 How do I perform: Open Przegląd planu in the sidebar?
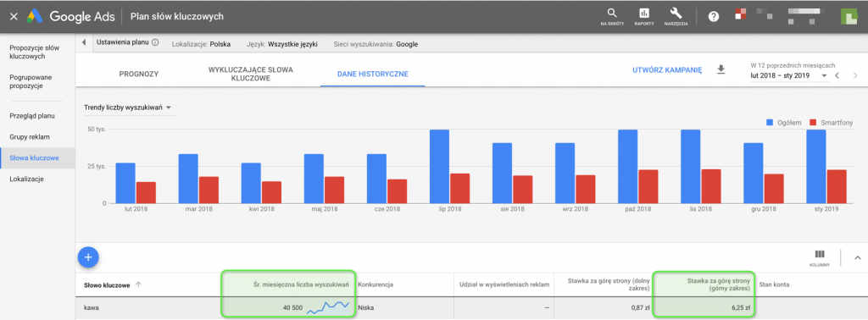point(32,116)
